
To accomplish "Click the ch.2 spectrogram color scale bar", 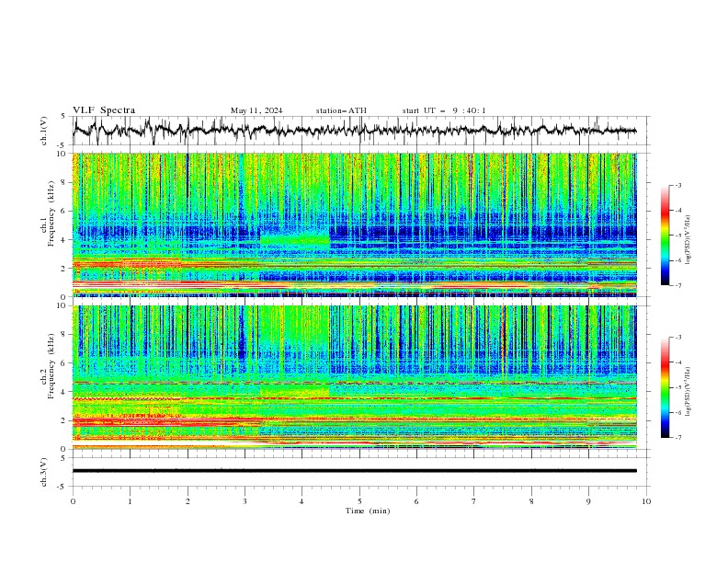I will (665, 387).
